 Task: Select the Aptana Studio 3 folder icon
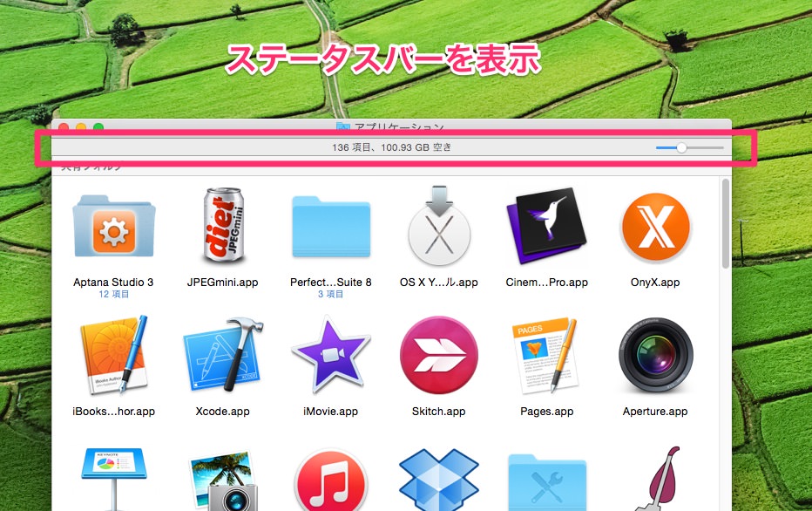[114, 227]
